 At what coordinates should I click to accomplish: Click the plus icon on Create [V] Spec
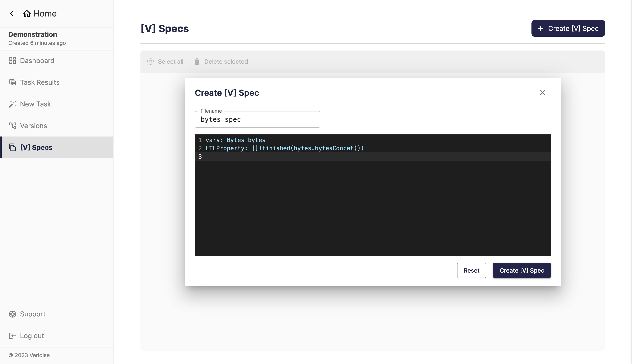541,29
